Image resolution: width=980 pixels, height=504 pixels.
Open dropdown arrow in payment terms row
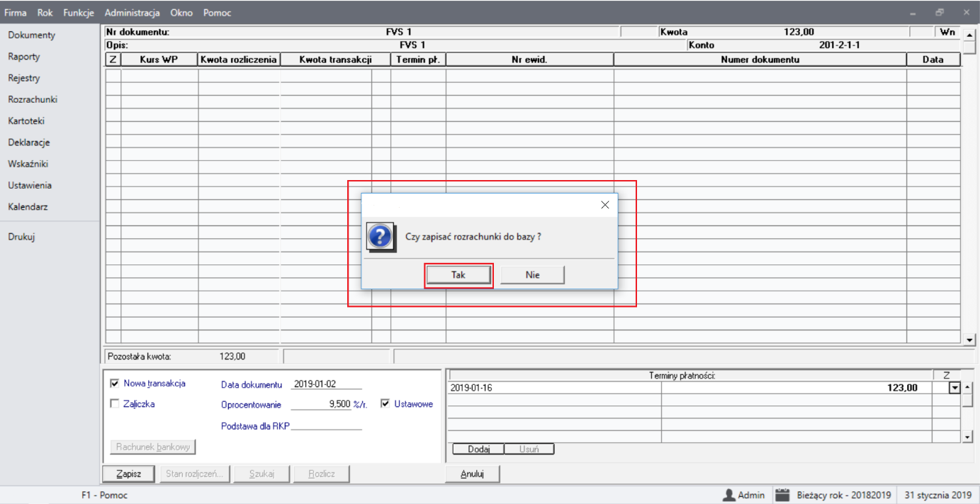[x=954, y=388]
